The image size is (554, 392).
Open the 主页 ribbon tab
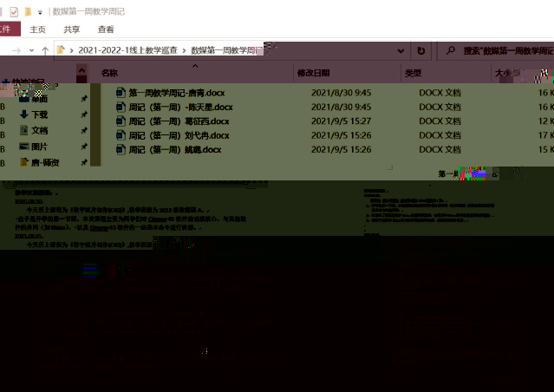pos(38,29)
